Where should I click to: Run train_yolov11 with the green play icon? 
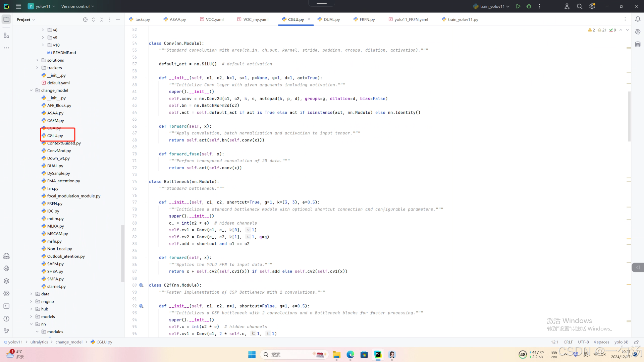(x=518, y=6)
